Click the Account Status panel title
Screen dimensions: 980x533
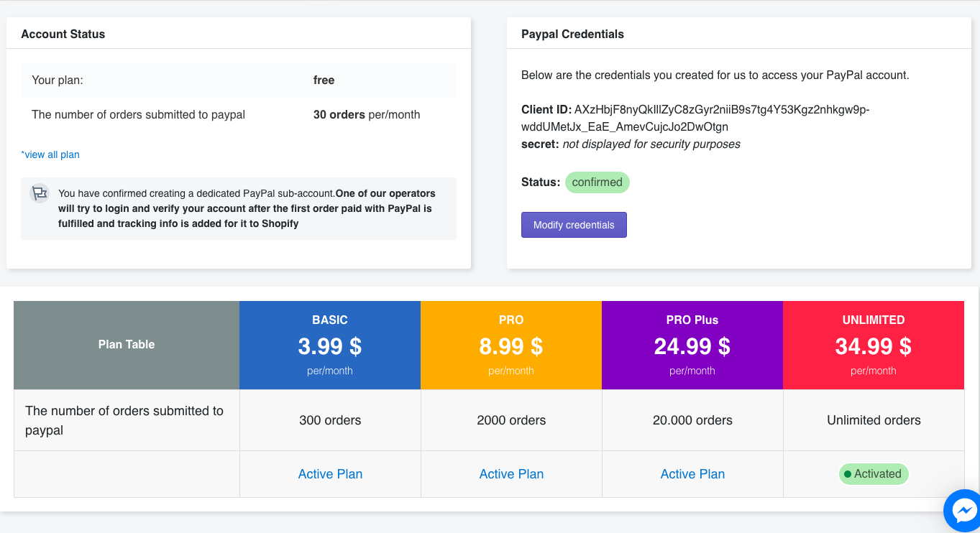pos(63,34)
